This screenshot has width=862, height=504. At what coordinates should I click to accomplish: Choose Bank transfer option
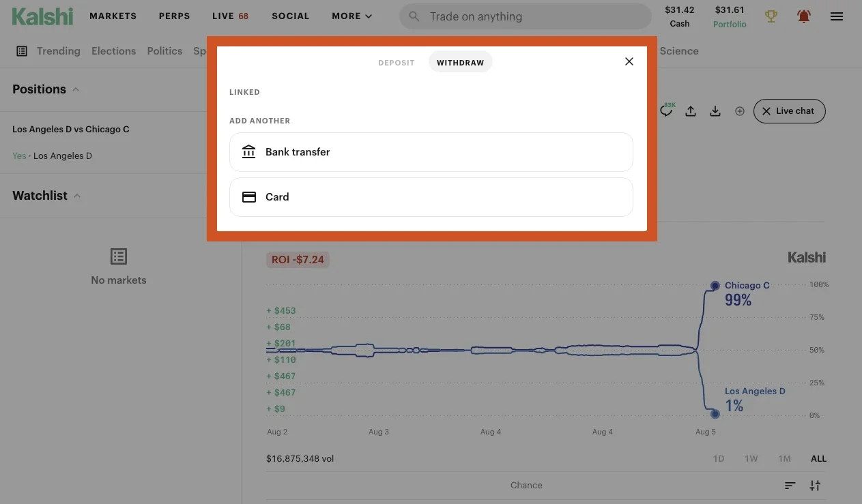(431, 152)
